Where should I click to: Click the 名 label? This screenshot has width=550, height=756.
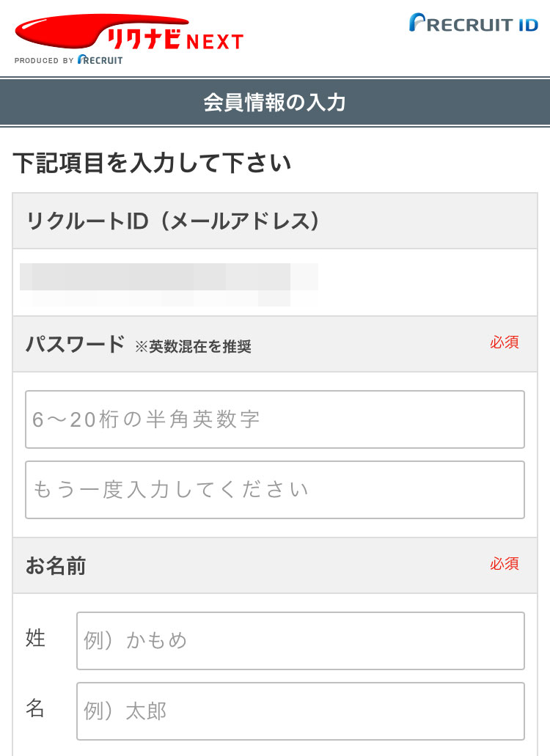[35, 708]
